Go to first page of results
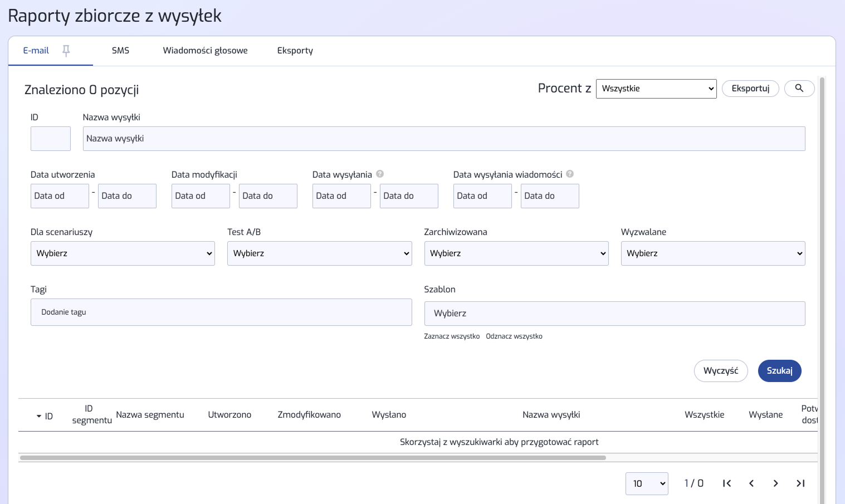The image size is (845, 504). tap(726, 483)
